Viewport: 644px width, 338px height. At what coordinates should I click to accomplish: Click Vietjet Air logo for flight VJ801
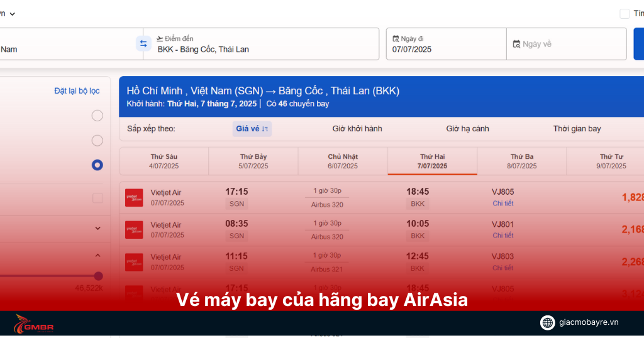point(134,230)
